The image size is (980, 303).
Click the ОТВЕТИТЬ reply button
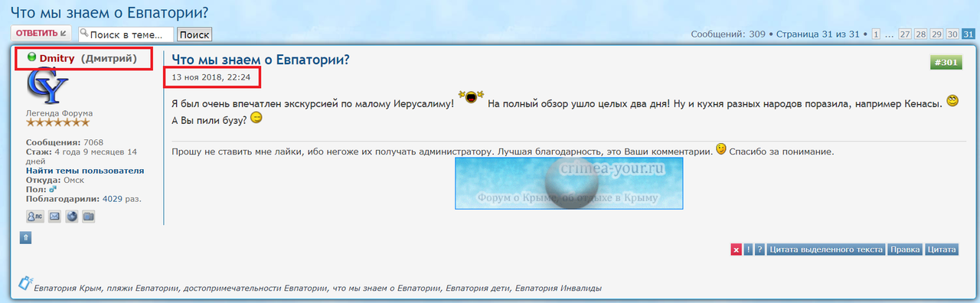pyautogui.click(x=41, y=33)
